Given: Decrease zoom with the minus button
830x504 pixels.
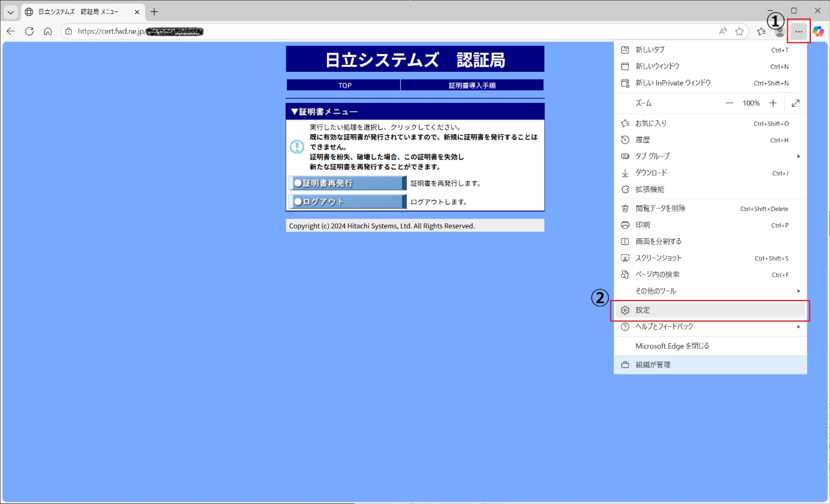Looking at the screenshot, I should pos(730,103).
